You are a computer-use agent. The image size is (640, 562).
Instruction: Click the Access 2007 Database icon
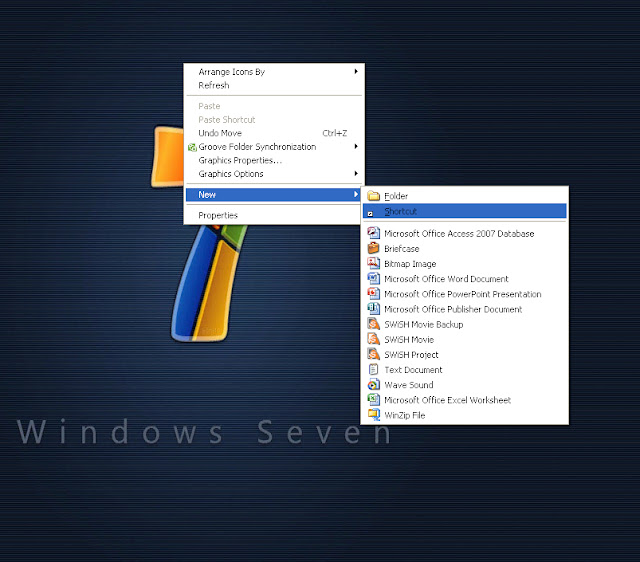[x=373, y=233]
